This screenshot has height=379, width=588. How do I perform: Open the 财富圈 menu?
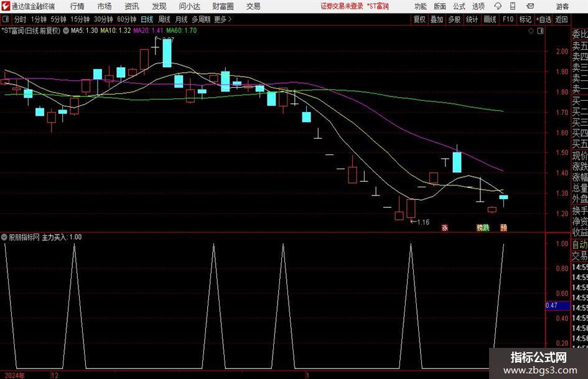(223, 6)
